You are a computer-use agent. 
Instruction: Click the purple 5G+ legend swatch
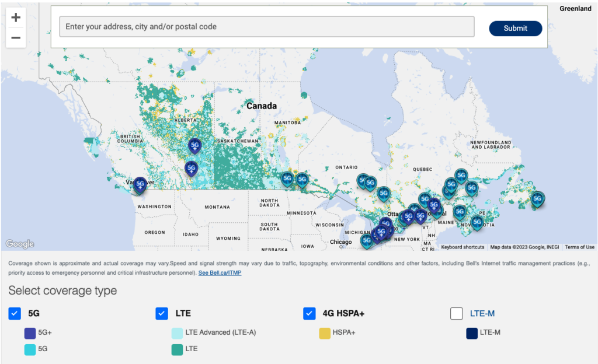coord(30,333)
